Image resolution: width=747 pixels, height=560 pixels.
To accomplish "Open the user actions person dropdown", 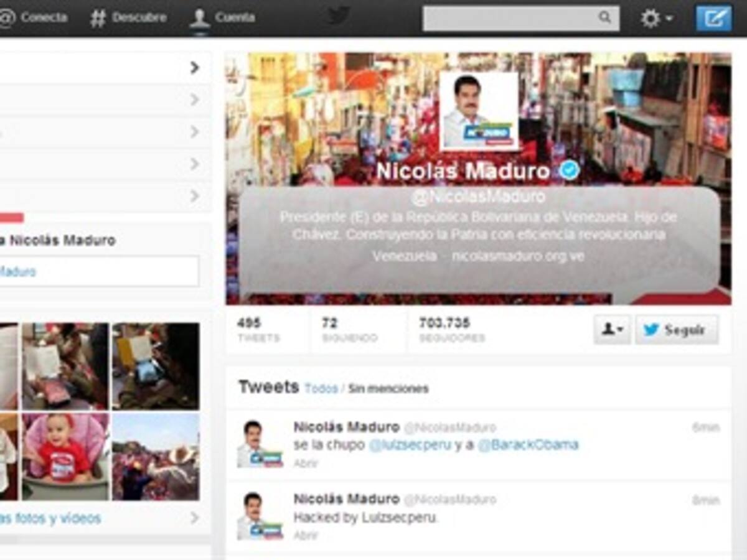I will pos(613,330).
